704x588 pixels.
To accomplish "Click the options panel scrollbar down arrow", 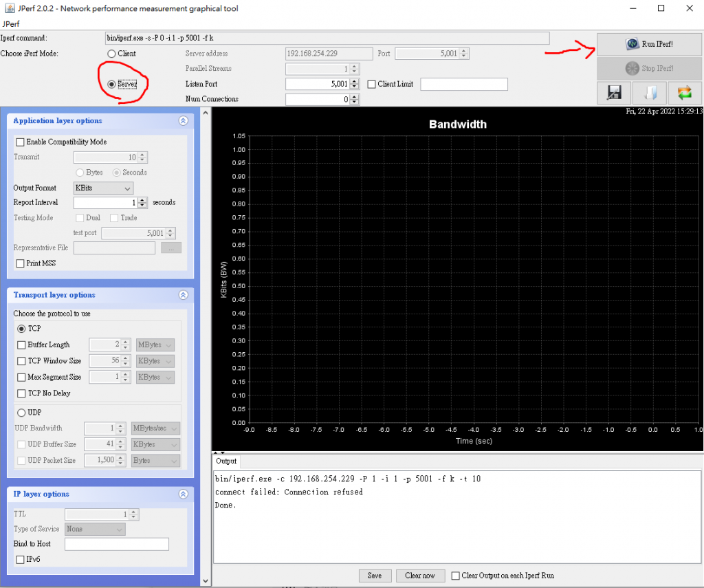I will [205, 581].
